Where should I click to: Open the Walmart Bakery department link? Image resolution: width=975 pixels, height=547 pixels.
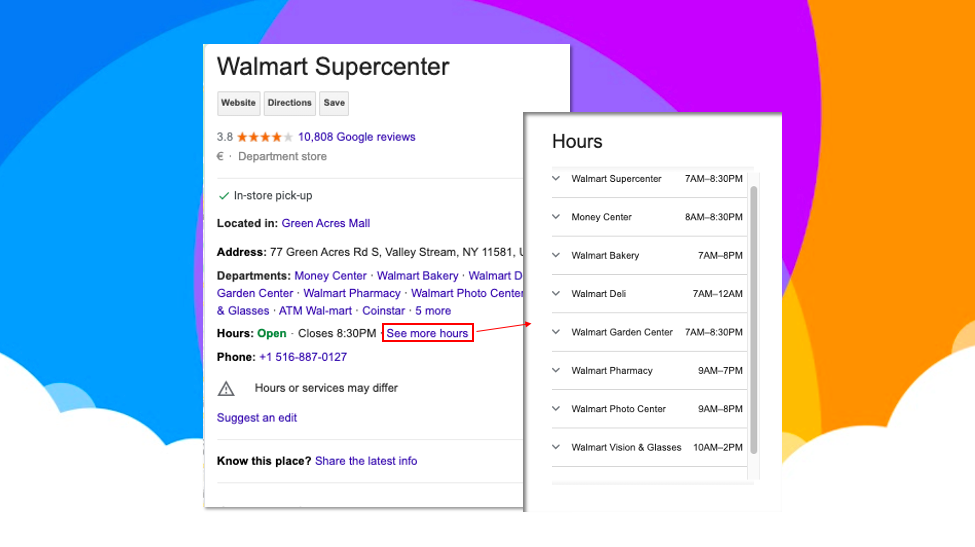coord(417,275)
